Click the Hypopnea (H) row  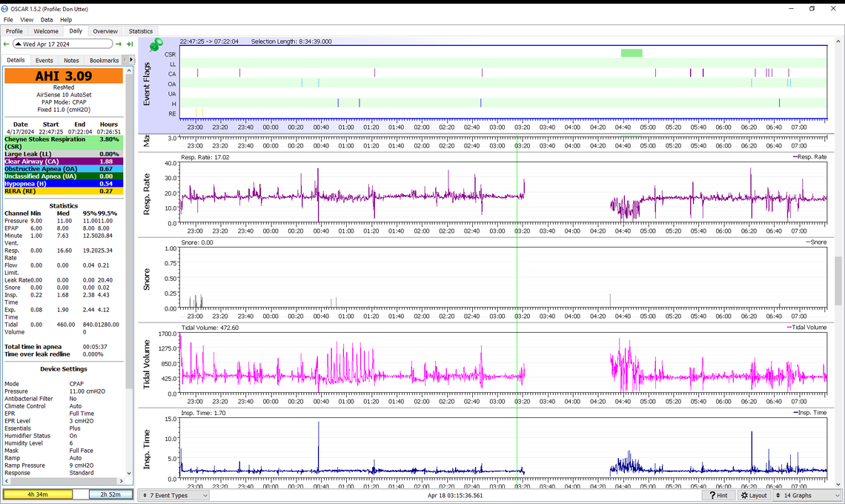(x=64, y=184)
